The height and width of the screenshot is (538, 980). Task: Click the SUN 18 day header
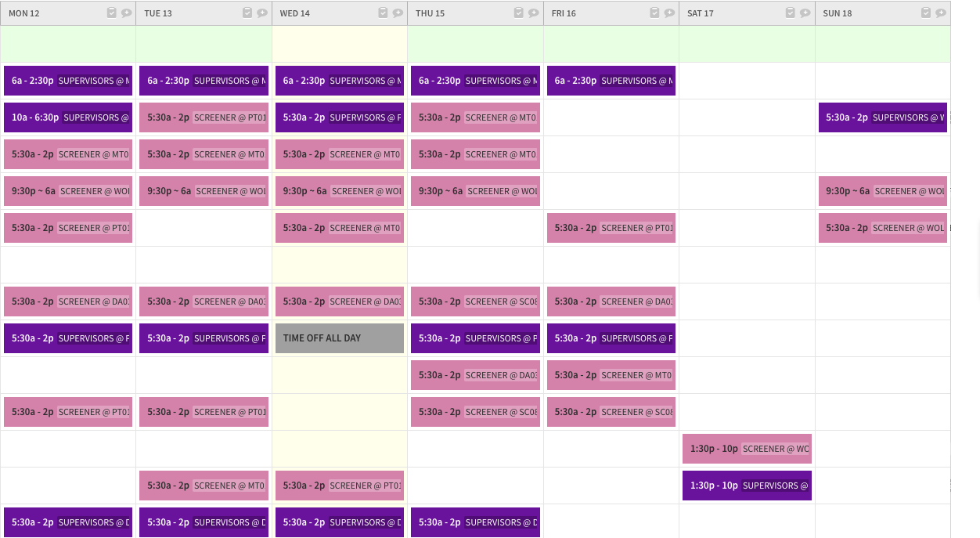[837, 13]
